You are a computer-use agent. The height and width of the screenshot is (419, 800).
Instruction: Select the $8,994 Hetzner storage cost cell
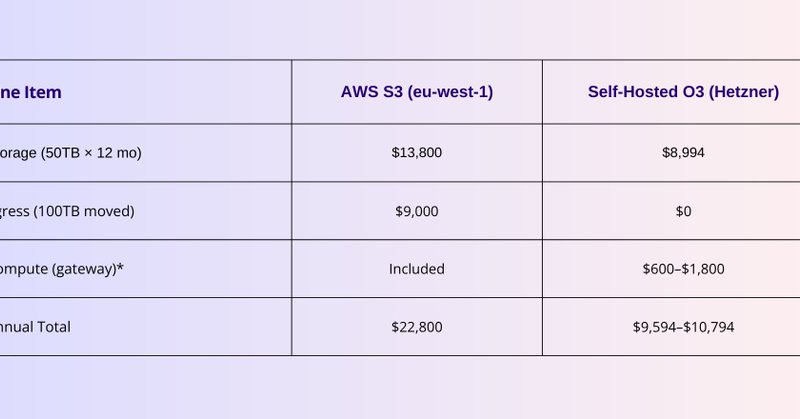683,153
